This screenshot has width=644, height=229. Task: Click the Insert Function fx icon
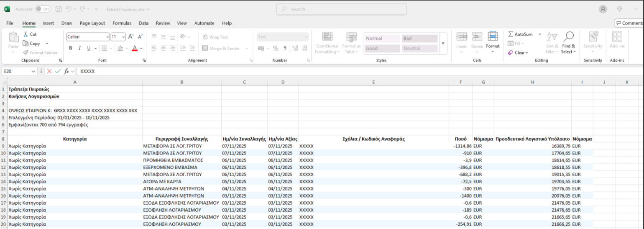click(66, 72)
